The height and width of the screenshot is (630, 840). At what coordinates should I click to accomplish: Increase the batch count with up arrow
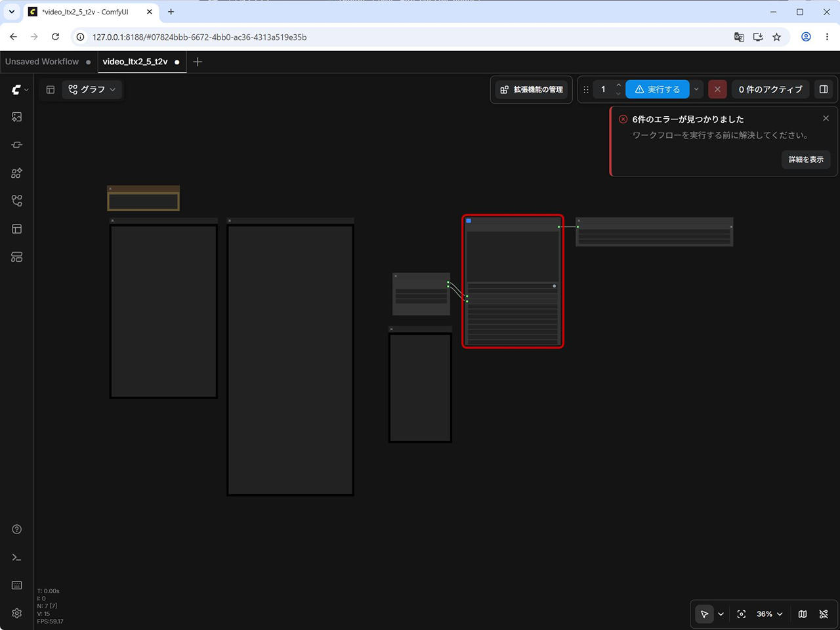click(618, 85)
